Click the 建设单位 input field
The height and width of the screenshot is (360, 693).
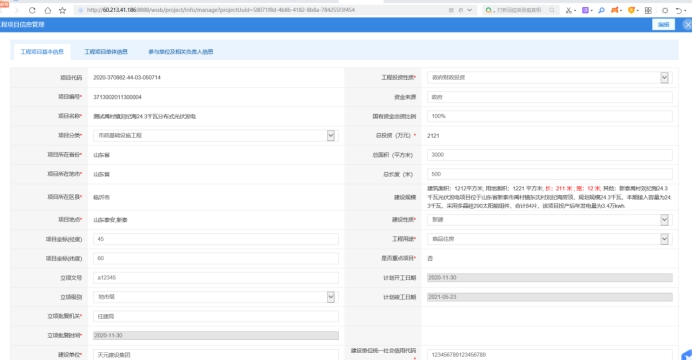click(216, 355)
